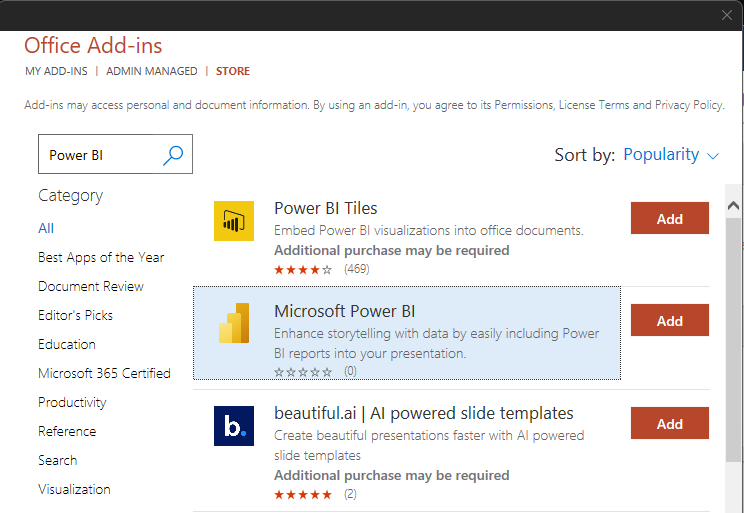
Task: Add the beautiful.ai add-in
Action: click(x=670, y=423)
